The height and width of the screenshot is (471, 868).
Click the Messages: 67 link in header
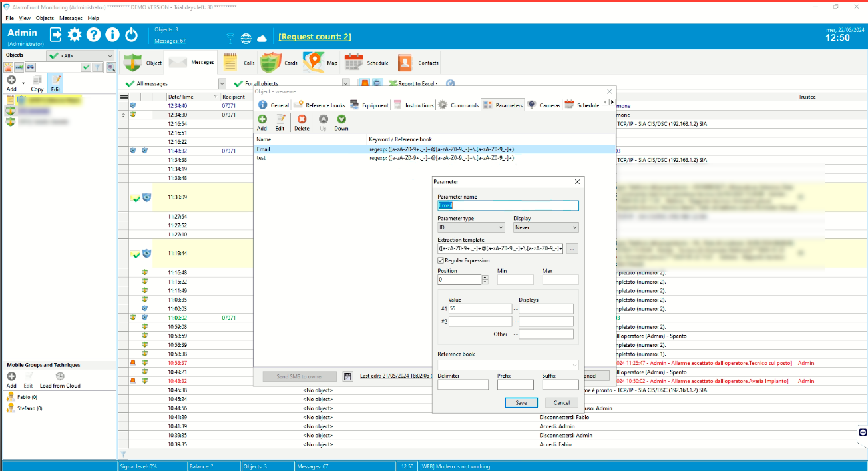pyautogui.click(x=170, y=41)
